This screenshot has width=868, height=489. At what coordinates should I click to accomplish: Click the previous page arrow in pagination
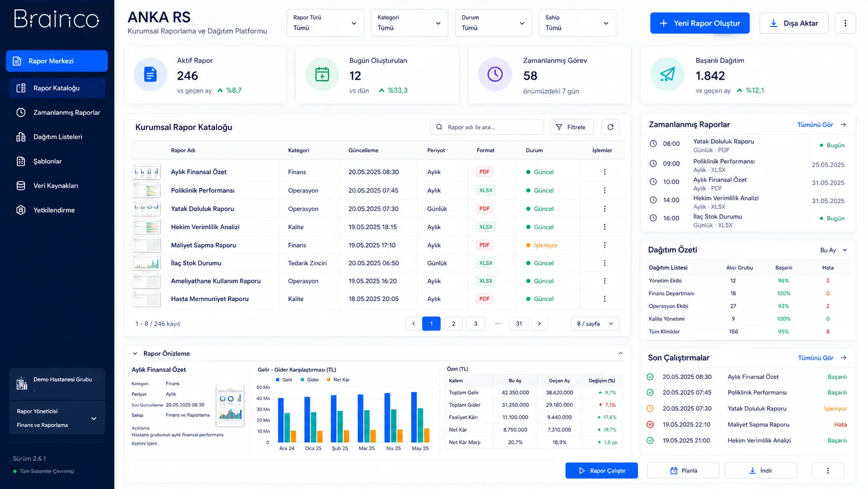click(x=413, y=324)
